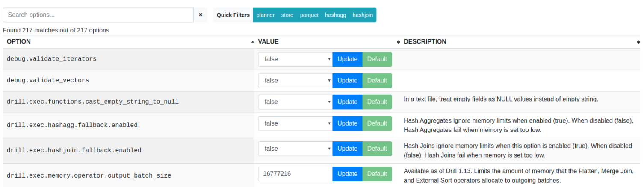Click Hash Joins memory limits description
The height and width of the screenshot is (187, 644).
518,150
